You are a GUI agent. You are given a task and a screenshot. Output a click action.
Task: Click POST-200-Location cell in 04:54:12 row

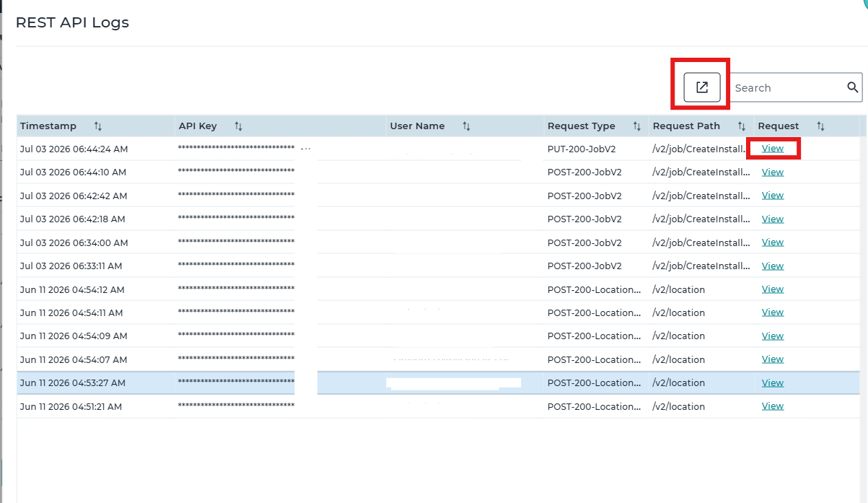595,289
